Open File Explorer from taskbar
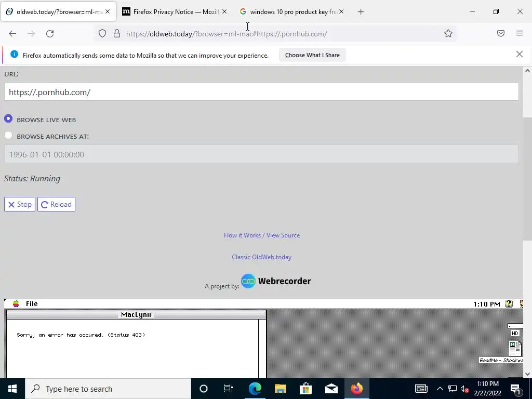532x399 pixels. pyautogui.click(x=280, y=389)
